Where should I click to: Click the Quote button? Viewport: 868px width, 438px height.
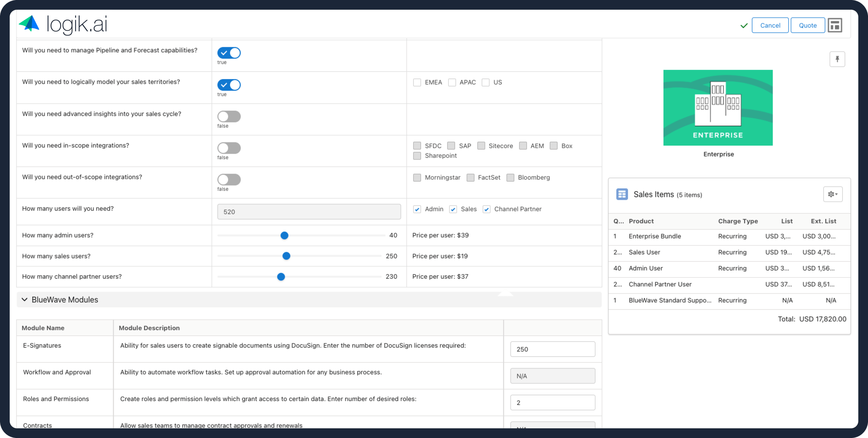(x=808, y=25)
